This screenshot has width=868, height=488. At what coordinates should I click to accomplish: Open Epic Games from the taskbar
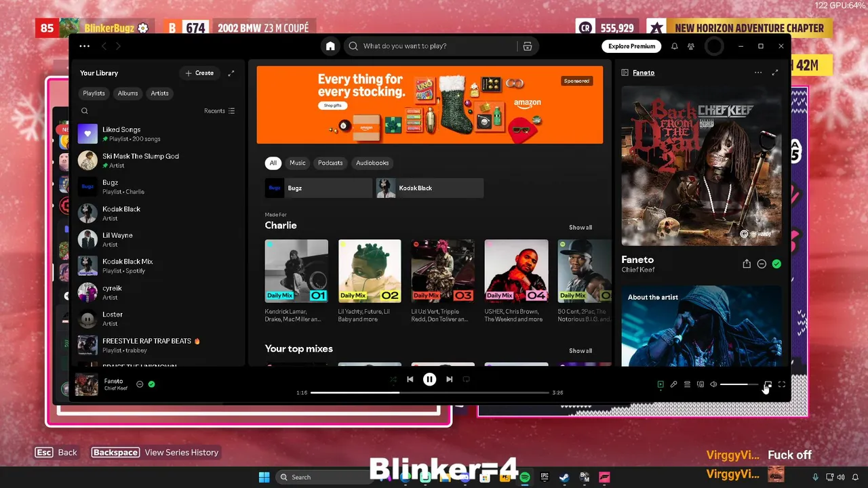(545, 477)
